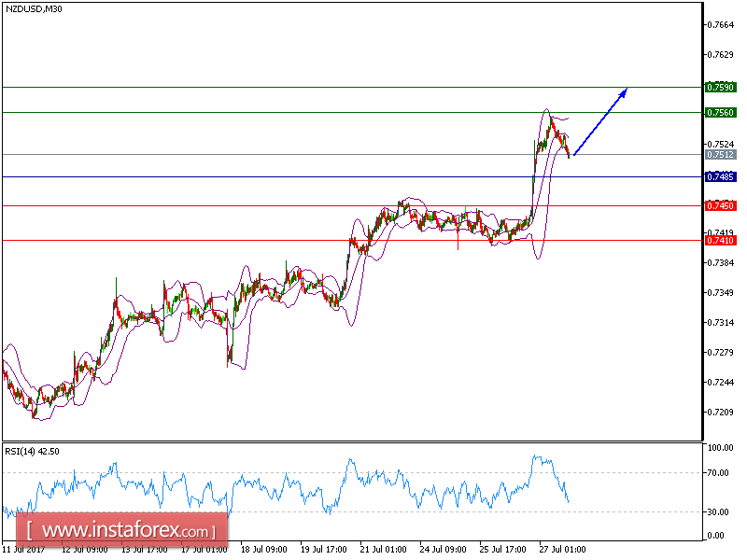Open the 11 Jul 2017 axis timestamp
The height and width of the screenshot is (560, 747).
click(x=24, y=550)
